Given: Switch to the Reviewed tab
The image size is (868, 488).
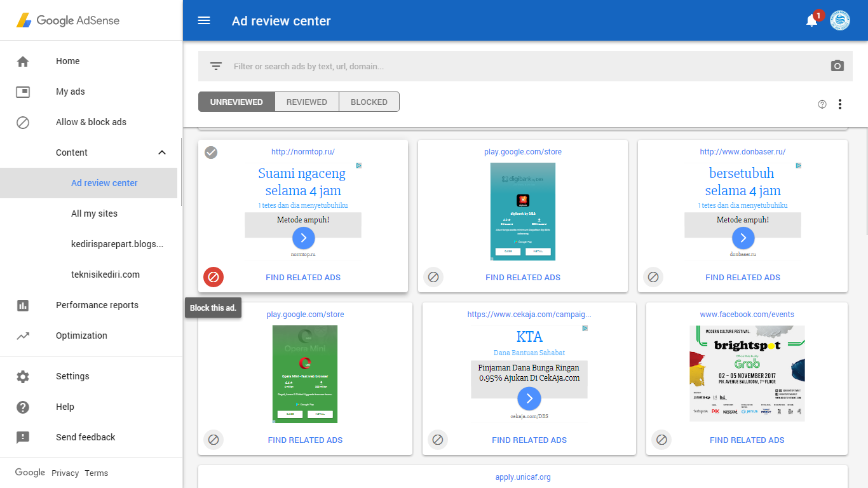Looking at the screenshot, I should (x=307, y=102).
